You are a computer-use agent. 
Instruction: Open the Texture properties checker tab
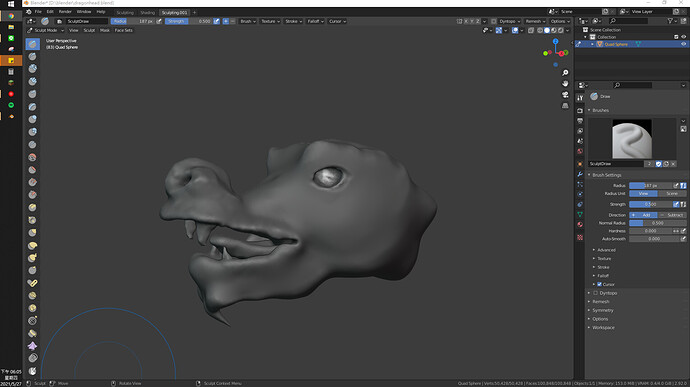pos(580,237)
